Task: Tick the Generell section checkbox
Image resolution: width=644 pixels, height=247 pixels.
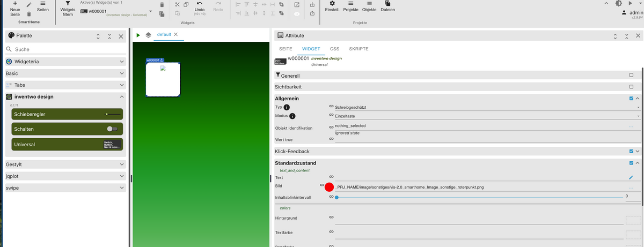Action: click(631, 76)
